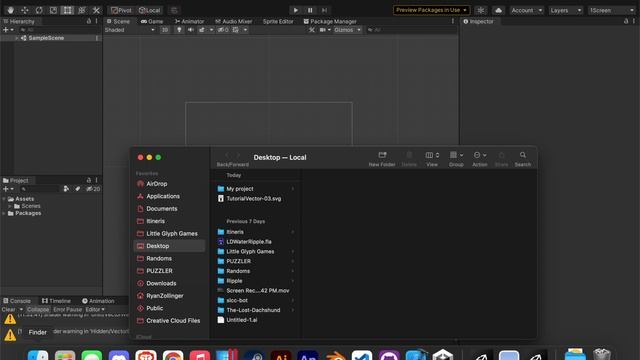The width and height of the screenshot is (640, 360).
Task: Open Preview Packages in Use dropdown
Action: [x=431, y=10]
